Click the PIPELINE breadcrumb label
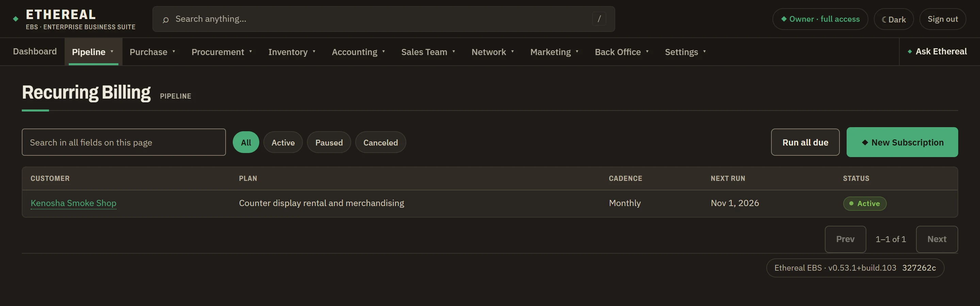 (x=175, y=96)
